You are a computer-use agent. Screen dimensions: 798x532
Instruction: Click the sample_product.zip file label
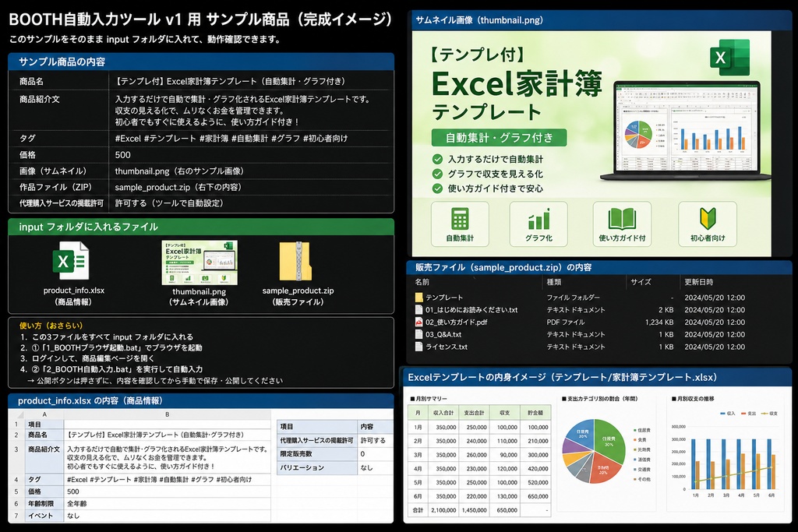tap(298, 291)
